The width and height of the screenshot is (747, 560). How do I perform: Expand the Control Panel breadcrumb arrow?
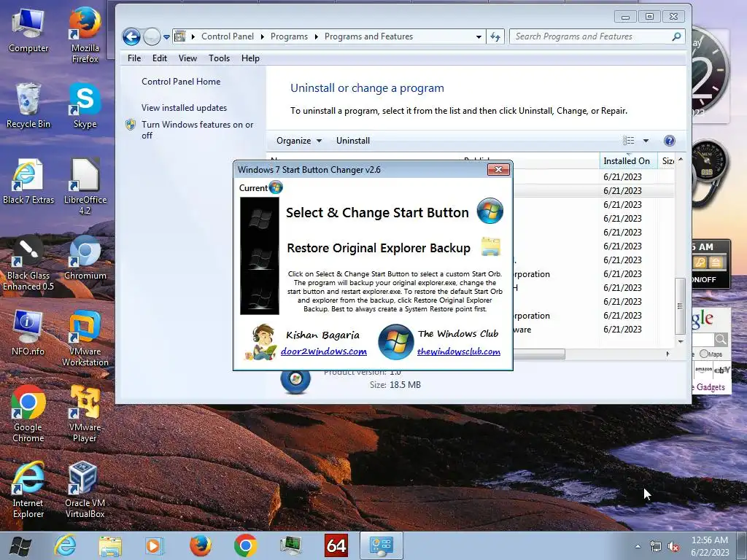click(x=262, y=36)
